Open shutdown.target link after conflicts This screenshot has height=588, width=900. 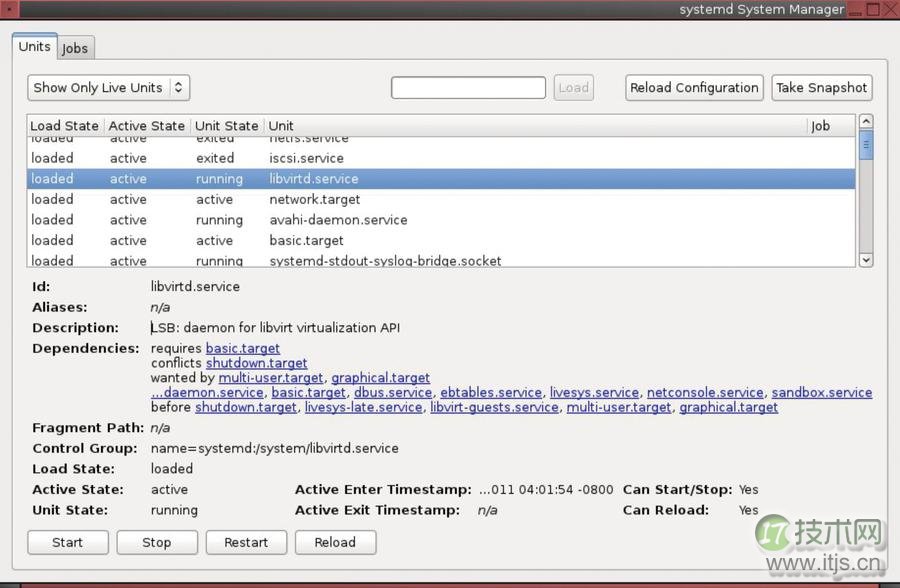tap(257, 363)
